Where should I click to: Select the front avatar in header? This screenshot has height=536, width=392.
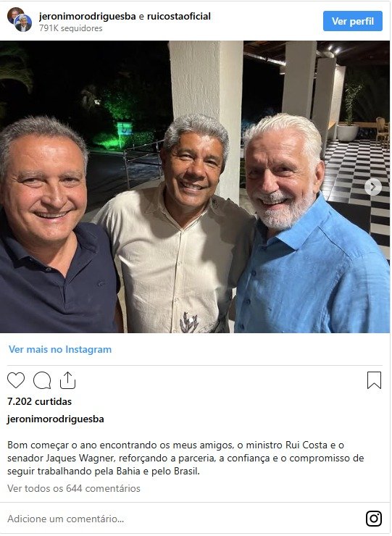23,23
